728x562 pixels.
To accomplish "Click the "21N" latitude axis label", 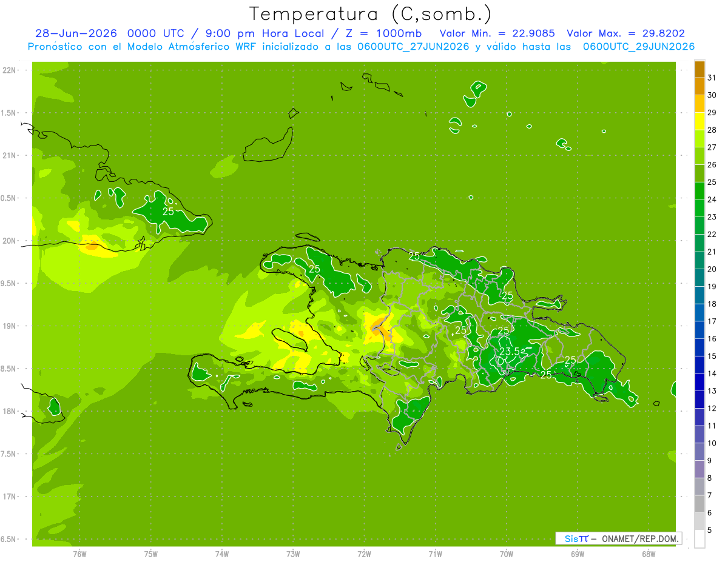I will 10,155.
